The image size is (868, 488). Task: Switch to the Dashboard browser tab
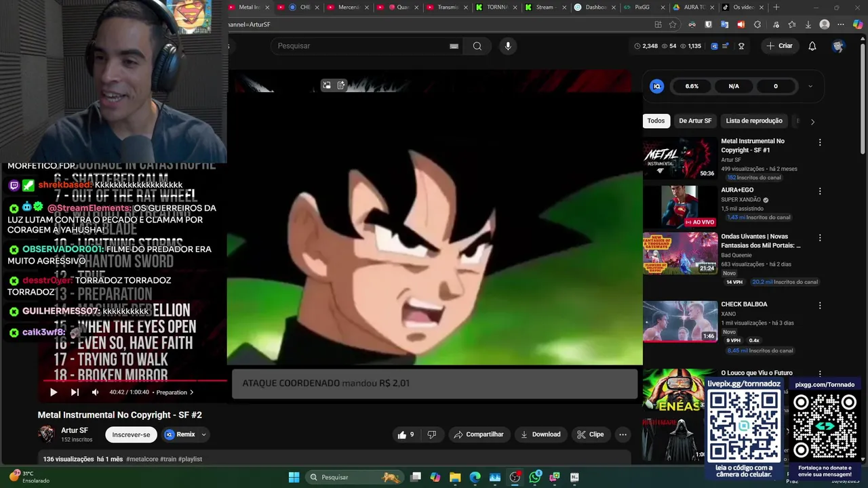[595, 7]
